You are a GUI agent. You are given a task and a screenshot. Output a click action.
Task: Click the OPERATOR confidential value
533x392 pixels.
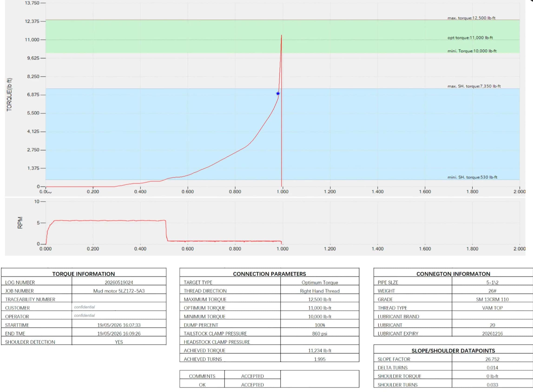85,316
